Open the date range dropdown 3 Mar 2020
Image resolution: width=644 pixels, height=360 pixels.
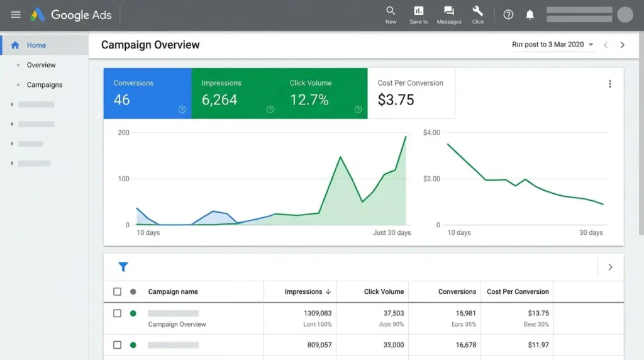[552, 45]
